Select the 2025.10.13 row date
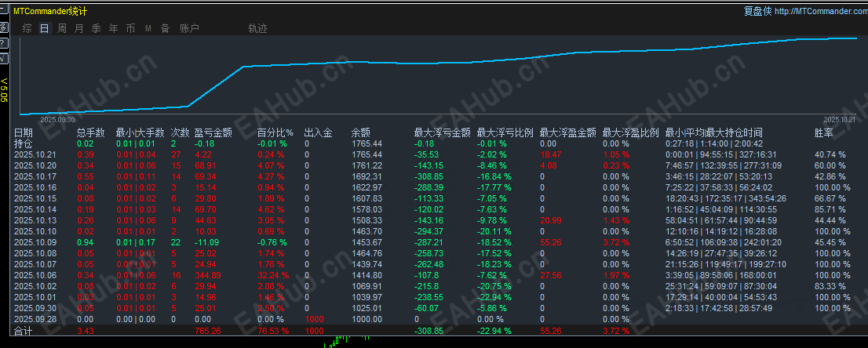This screenshot has width=868, height=348. (x=35, y=220)
